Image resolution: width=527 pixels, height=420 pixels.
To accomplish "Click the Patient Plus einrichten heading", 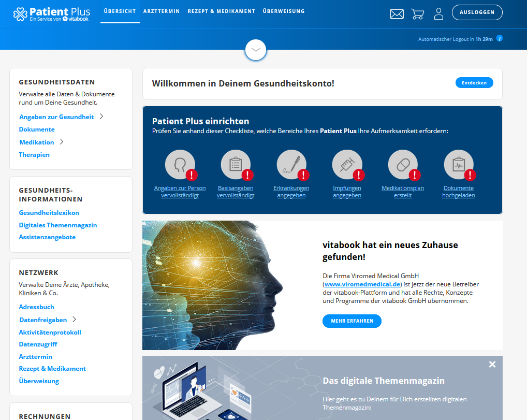I will point(201,121).
